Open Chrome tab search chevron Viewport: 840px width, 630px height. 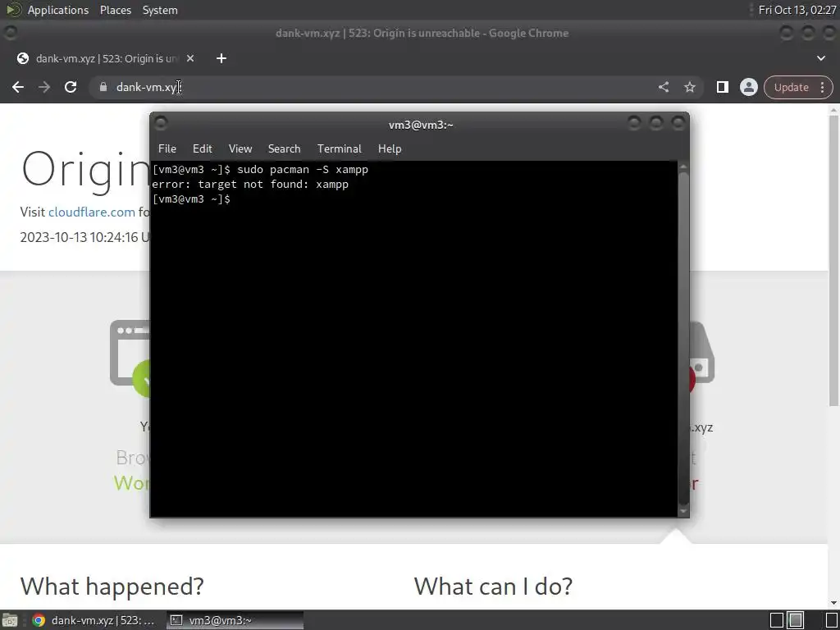pos(820,58)
